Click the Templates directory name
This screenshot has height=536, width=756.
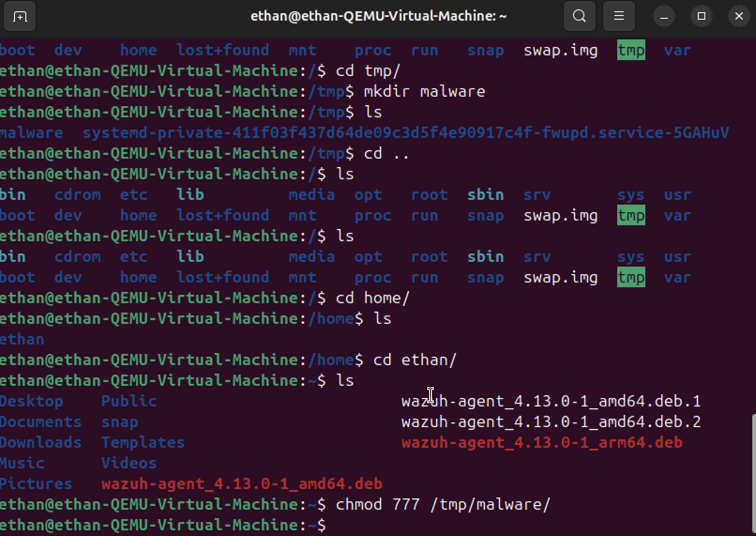click(143, 443)
